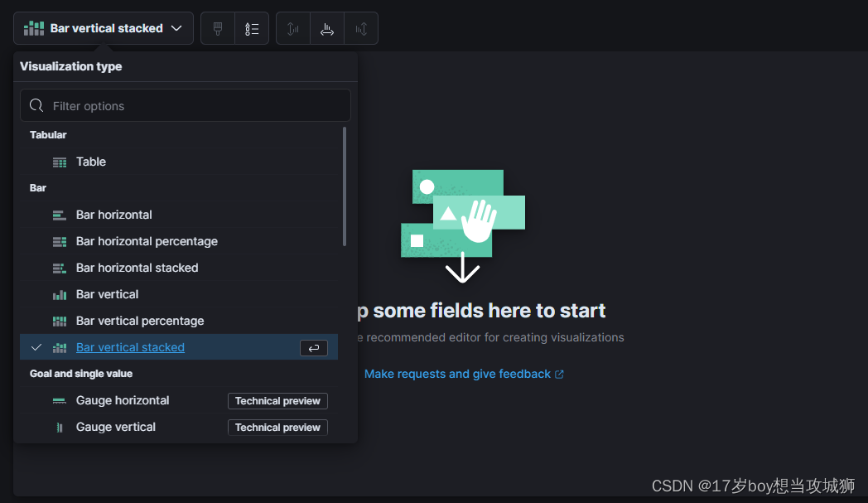Viewport: 868px width, 503px height.
Task: Click the Bar section heading
Action: pos(37,188)
